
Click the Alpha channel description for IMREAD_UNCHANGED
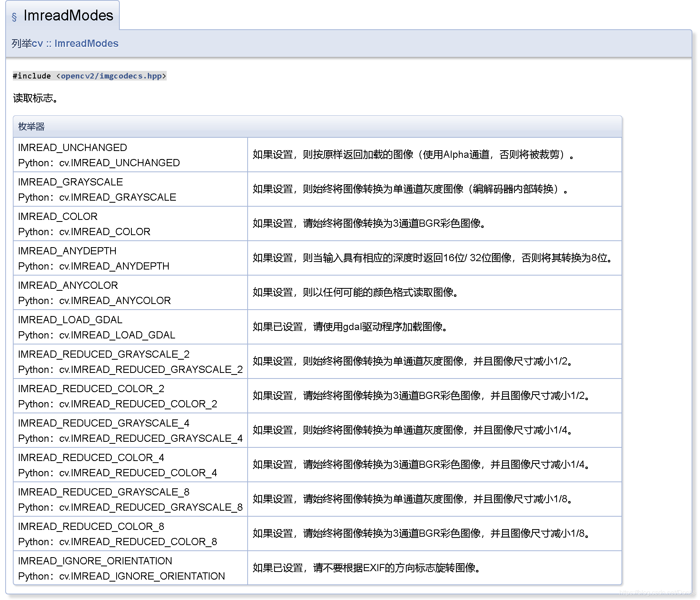(414, 155)
